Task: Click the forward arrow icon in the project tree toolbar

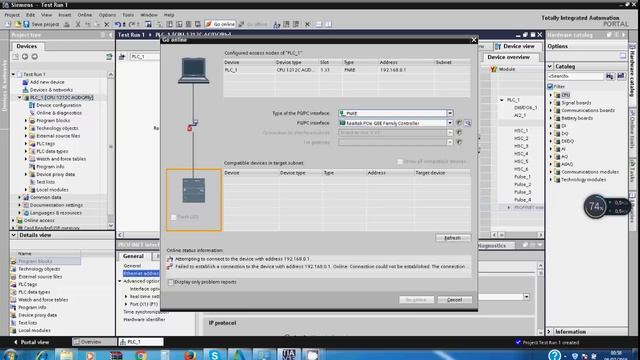Action: [35, 57]
